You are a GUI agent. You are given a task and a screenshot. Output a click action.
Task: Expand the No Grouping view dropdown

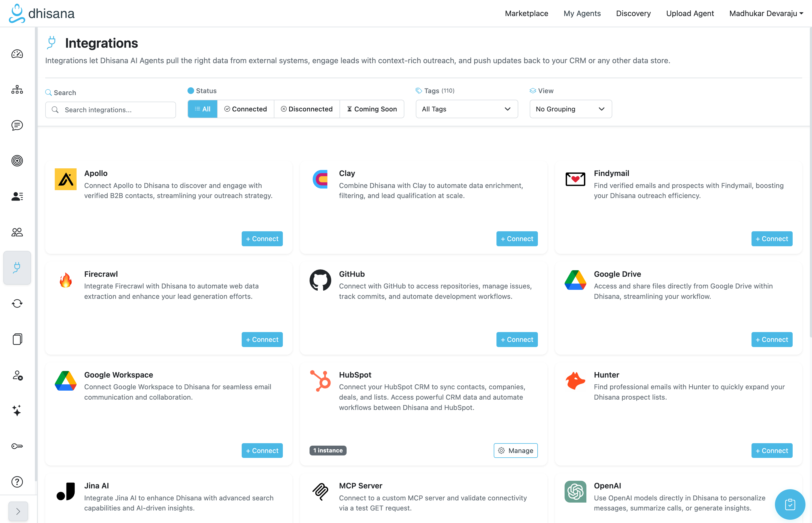tap(570, 109)
